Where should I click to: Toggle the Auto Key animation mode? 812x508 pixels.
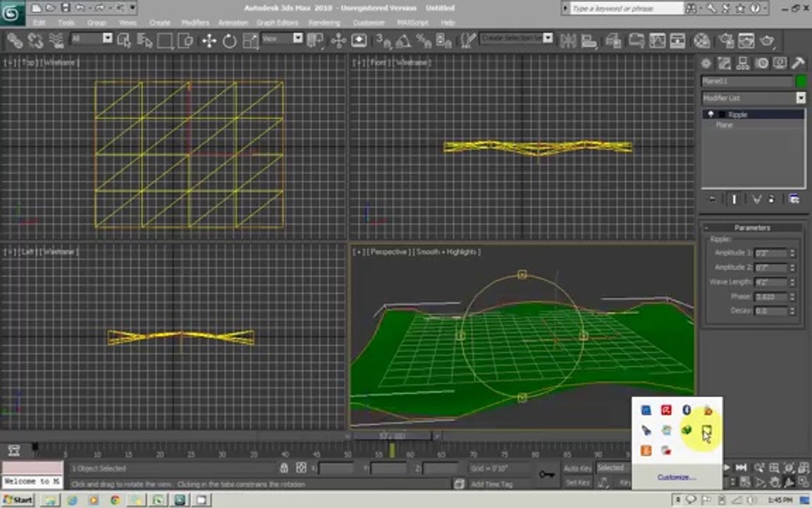point(577,468)
